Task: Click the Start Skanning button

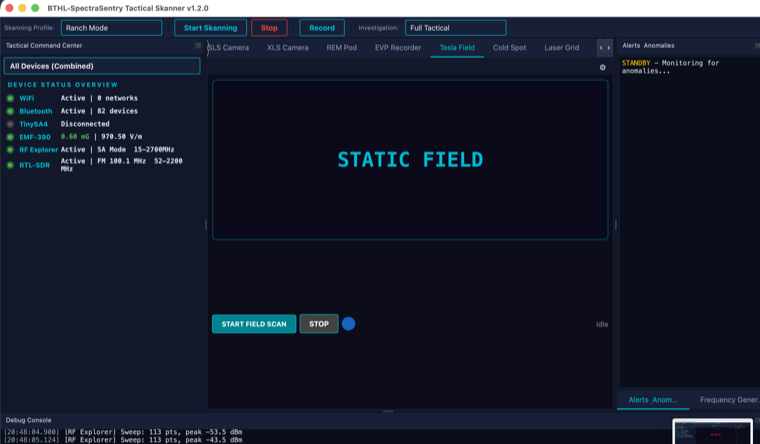Action: pos(210,28)
